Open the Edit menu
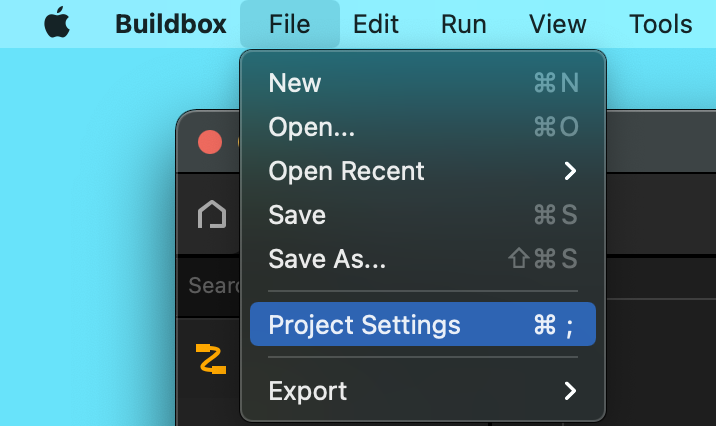Viewport: 716px width, 426px height. pyautogui.click(x=376, y=24)
